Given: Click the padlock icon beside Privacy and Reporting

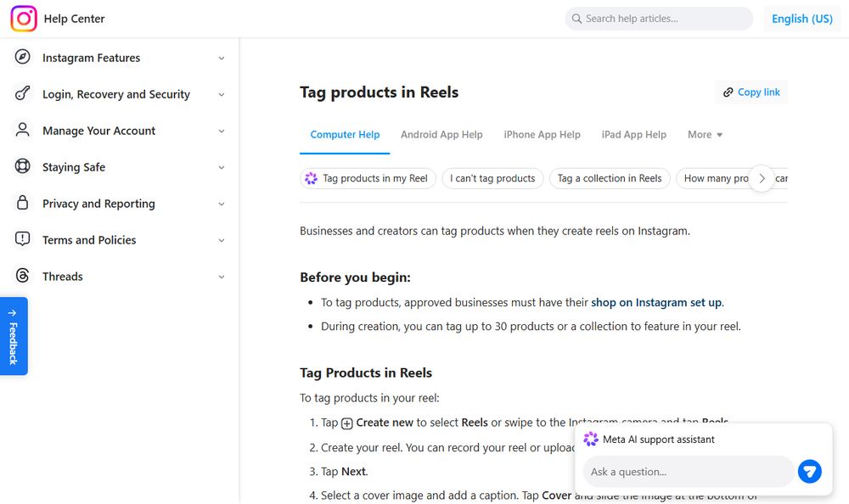Looking at the screenshot, I should pyautogui.click(x=23, y=203).
